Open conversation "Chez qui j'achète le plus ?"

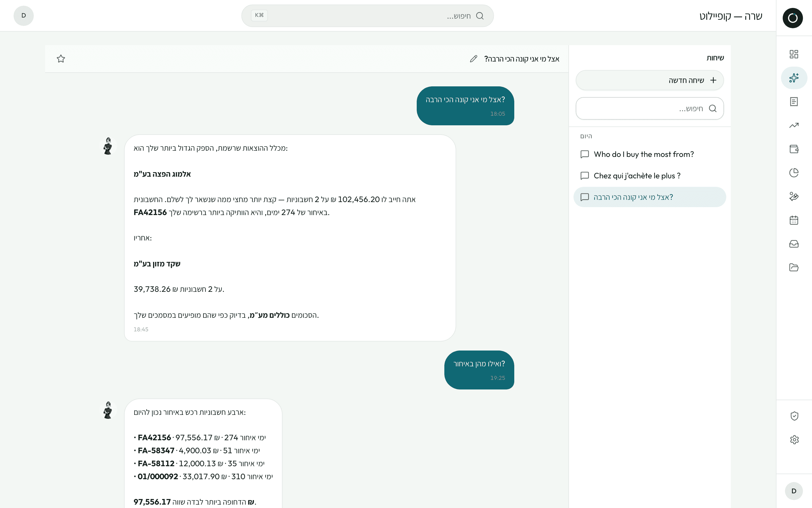click(x=650, y=176)
